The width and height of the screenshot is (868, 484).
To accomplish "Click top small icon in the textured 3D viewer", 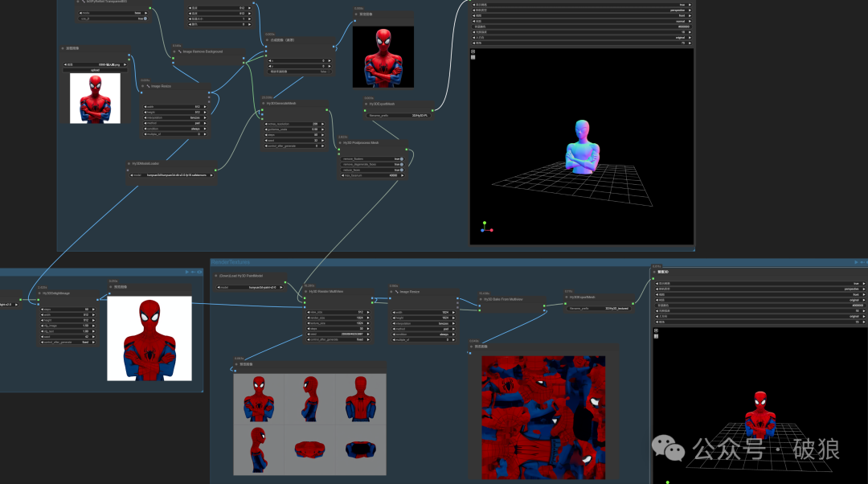I will coord(656,330).
